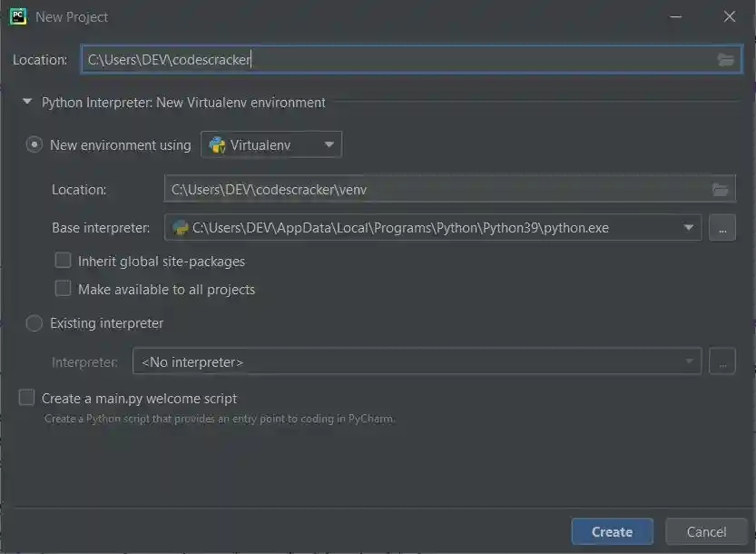
Task: Select the Existing interpreter option
Action: click(x=34, y=322)
